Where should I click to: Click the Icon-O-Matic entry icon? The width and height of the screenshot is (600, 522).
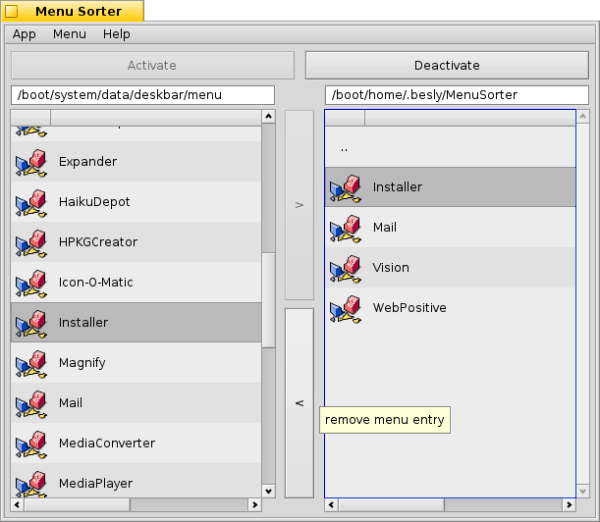tap(31, 282)
